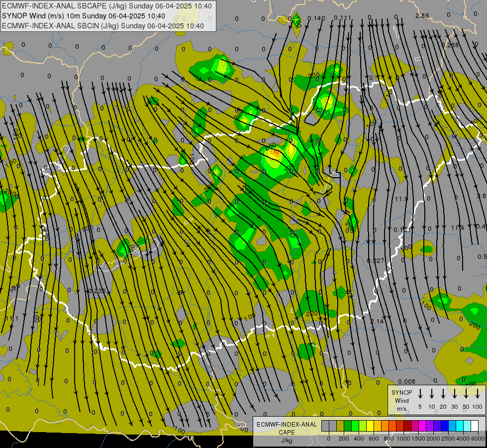Click the '400' tick label on CAPE legend

click(x=359, y=439)
